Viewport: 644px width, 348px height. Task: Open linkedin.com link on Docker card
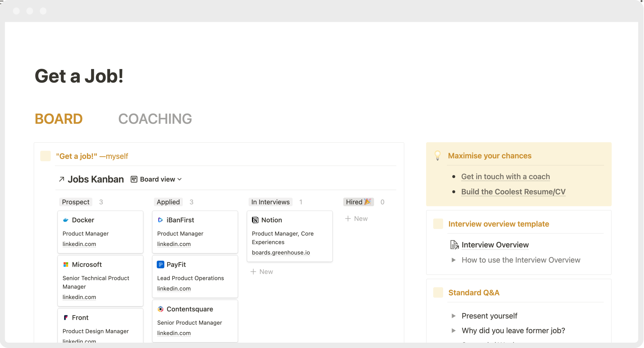pyautogui.click(x=79, y=244)
